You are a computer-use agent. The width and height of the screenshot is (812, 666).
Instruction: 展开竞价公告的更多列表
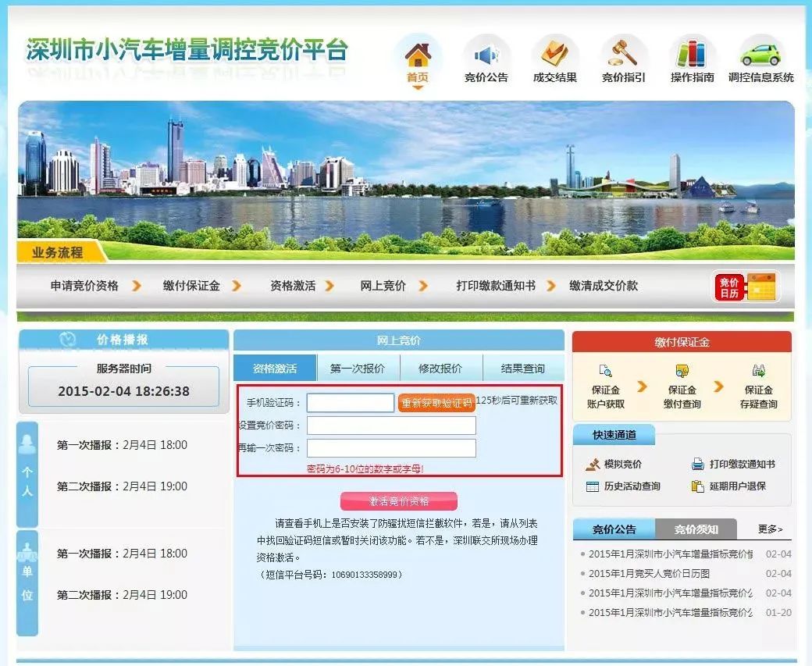tap(768, 529)
